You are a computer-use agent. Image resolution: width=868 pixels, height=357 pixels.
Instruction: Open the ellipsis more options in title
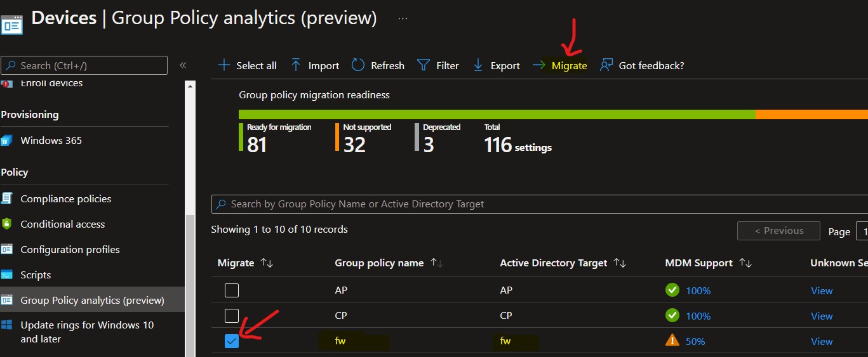[x=403, y=18]
